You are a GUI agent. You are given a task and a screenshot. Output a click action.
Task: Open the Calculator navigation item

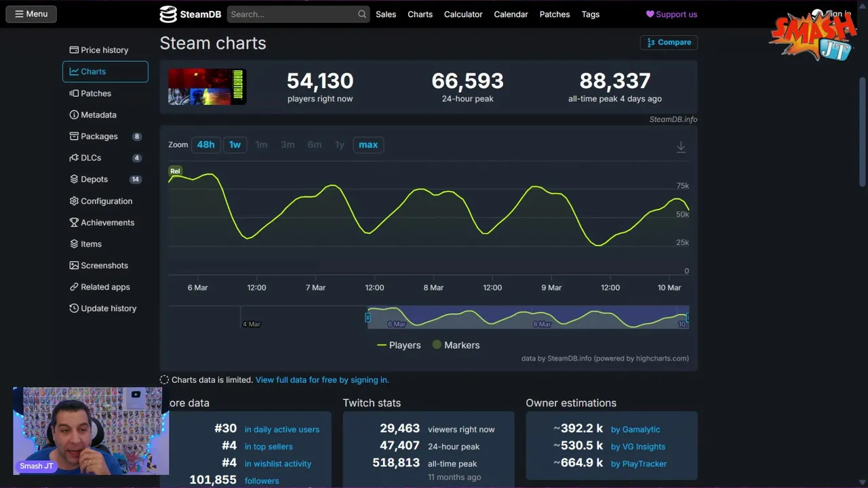[463, 14]
